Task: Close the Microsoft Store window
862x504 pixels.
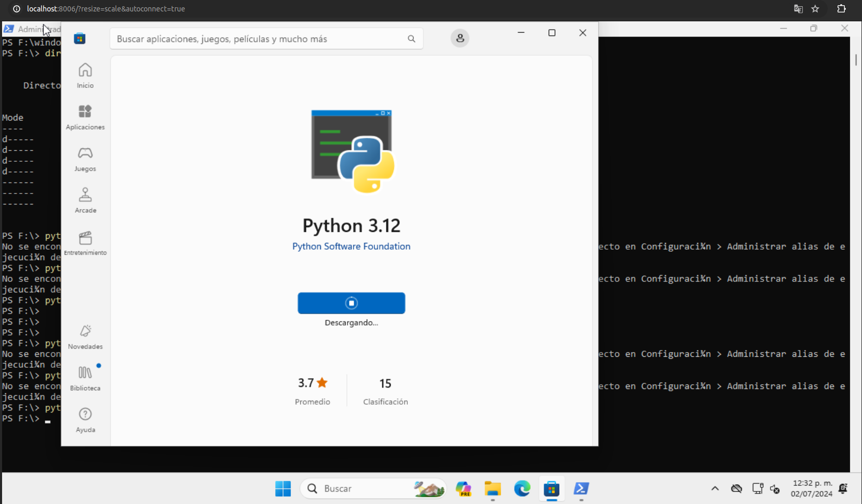Action: pos(583,33)
